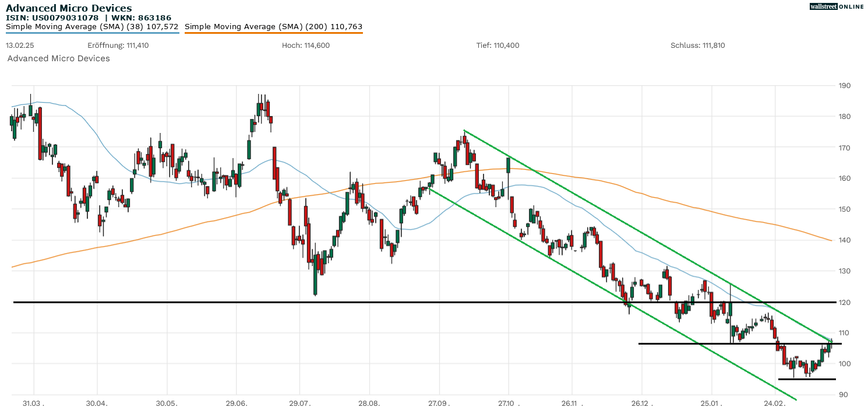Click the ISIN and WKN text

tap(89, 17)
